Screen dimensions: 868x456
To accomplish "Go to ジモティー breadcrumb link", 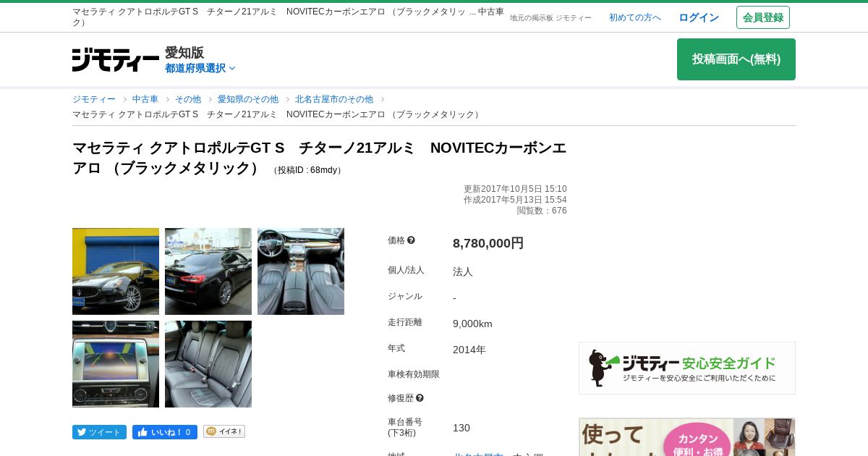I will pyautogui.click(x=94, y=99).
